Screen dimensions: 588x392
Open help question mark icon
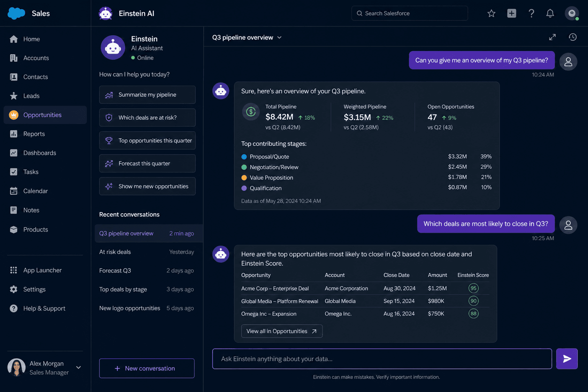[531, 13]
